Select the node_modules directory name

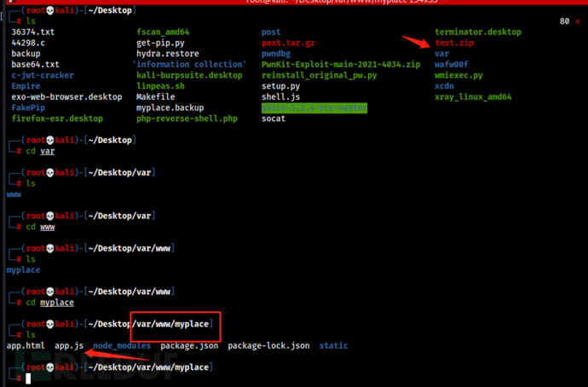pos(122,346)
